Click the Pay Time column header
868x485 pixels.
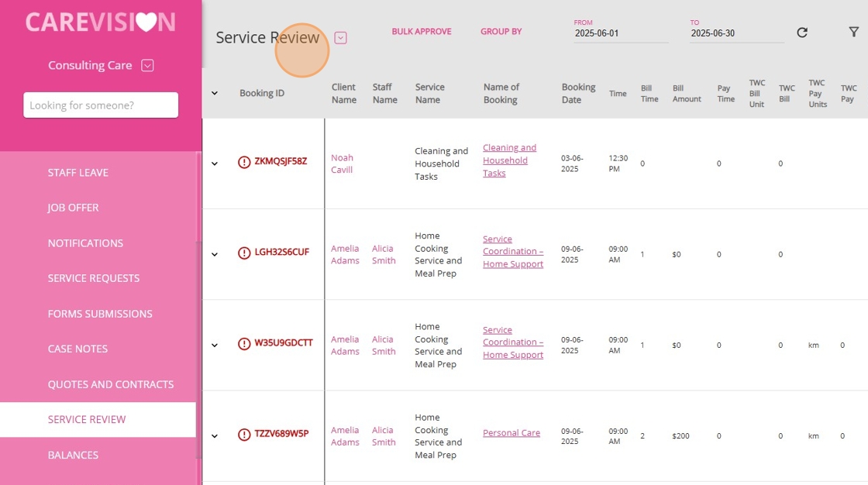point(725,94)
